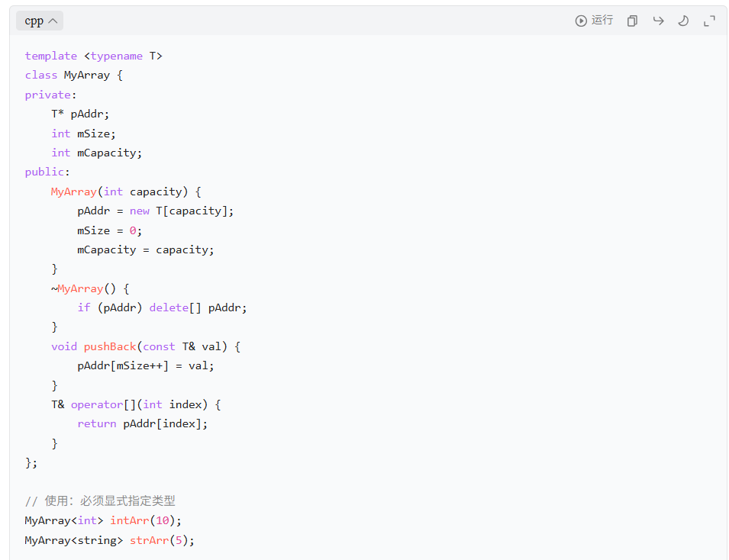729x560 pixels.
Task: Click the "void pushBack(const T& val) {" line
Action: 146,346
